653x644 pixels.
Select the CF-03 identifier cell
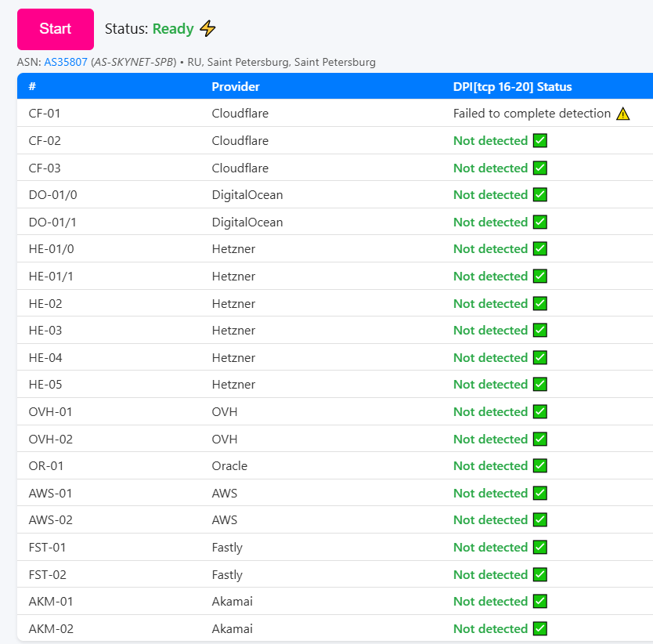(45, 168)
